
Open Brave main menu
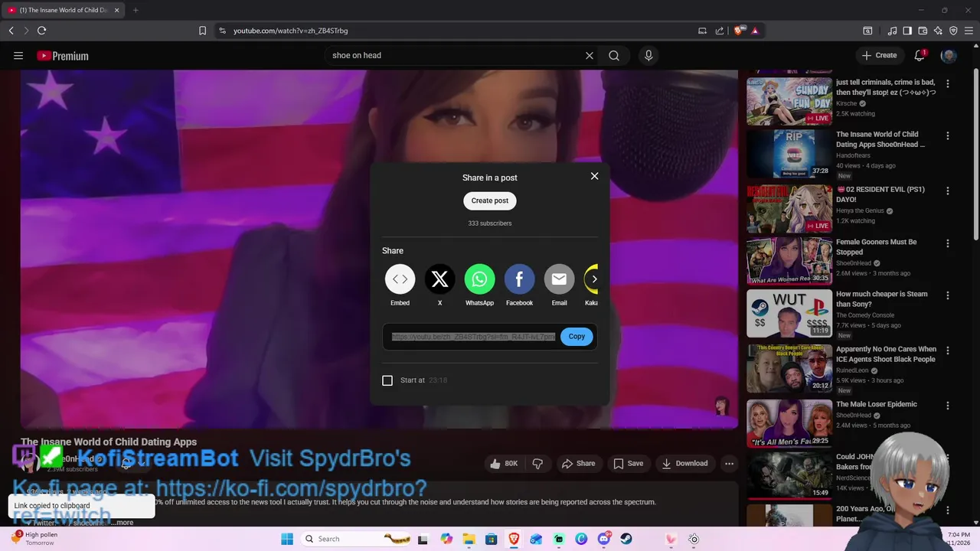[x=969, y=31]
